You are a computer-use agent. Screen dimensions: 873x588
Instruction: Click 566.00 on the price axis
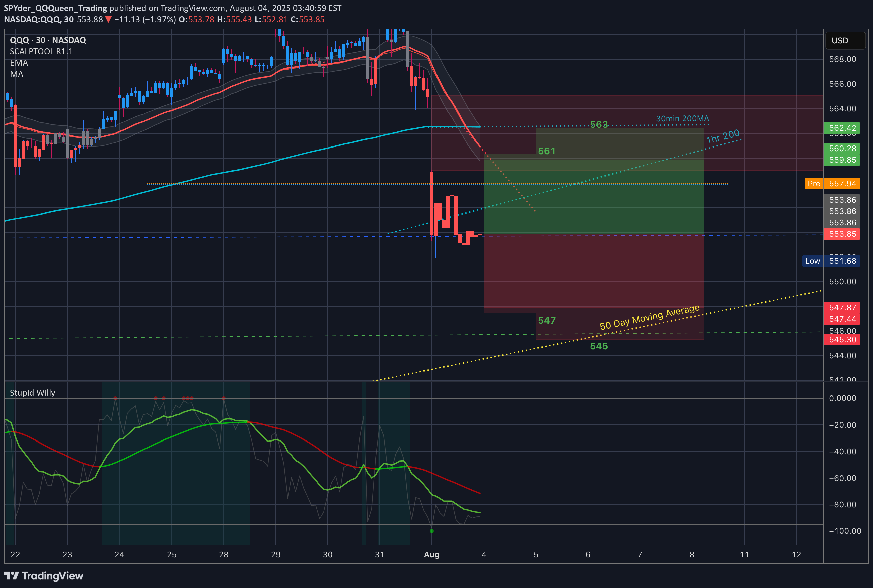click(843, 84)
